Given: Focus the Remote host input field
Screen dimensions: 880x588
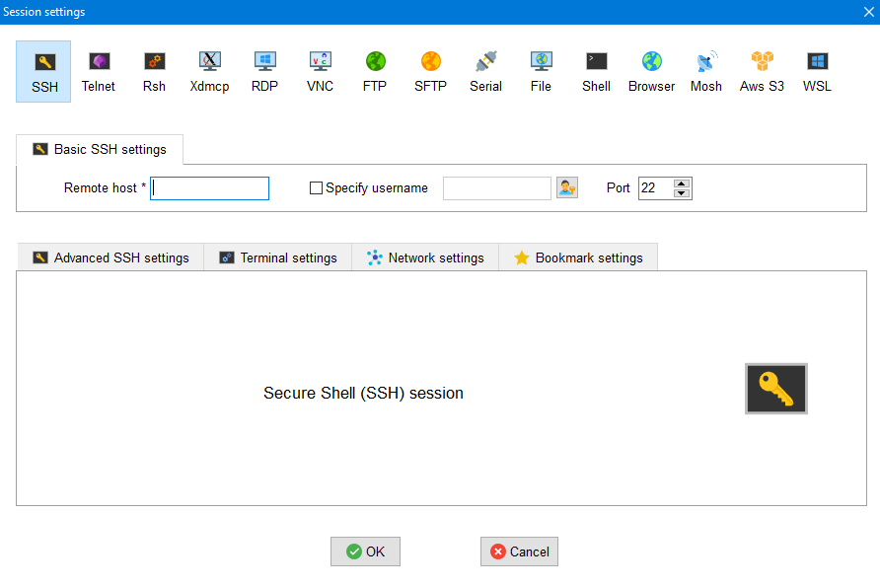Looking at the screenshot, I should click(209, 188).
